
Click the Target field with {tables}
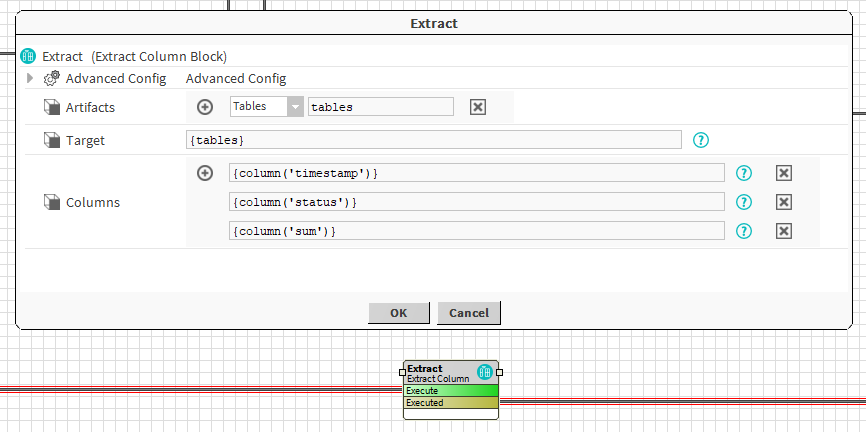click(x=433, y=140)
